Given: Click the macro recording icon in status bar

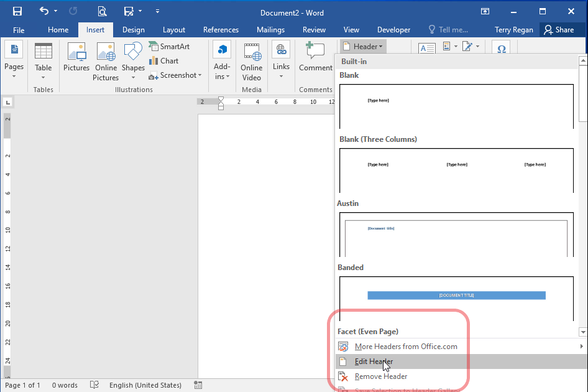Looking at the screenshot, I should click(198, 385).
